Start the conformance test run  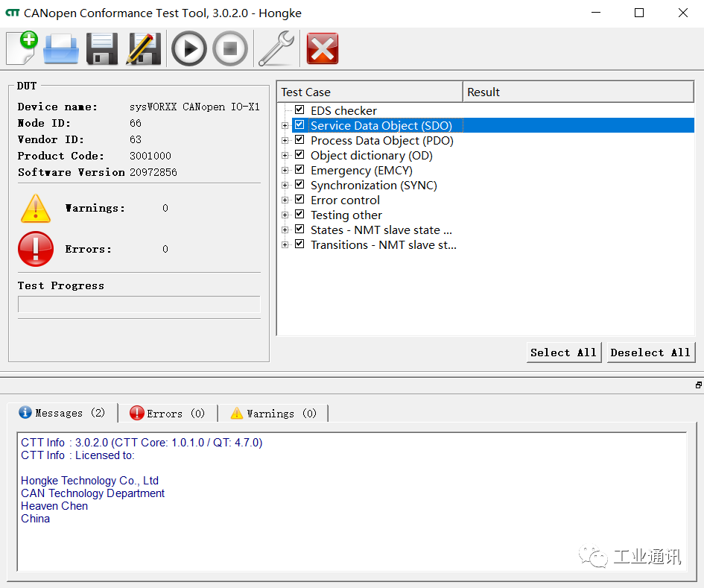tap(188, 48)
